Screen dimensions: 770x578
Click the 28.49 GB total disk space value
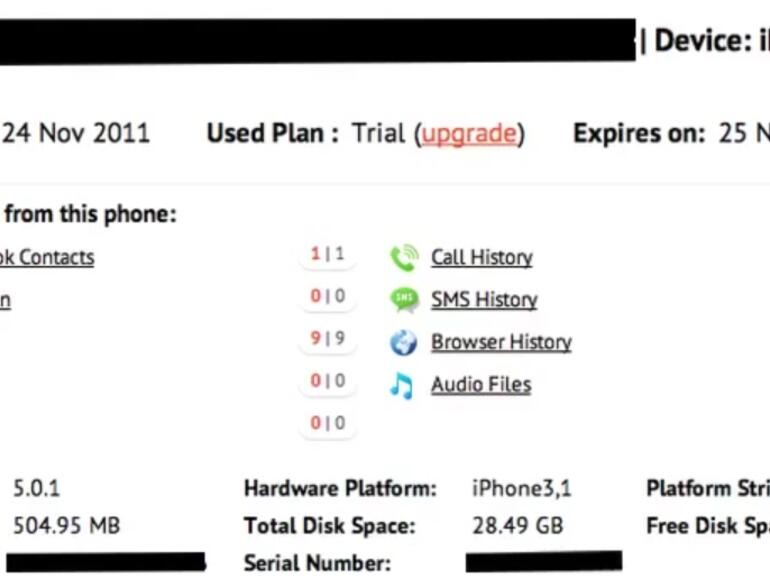point(517,526)
